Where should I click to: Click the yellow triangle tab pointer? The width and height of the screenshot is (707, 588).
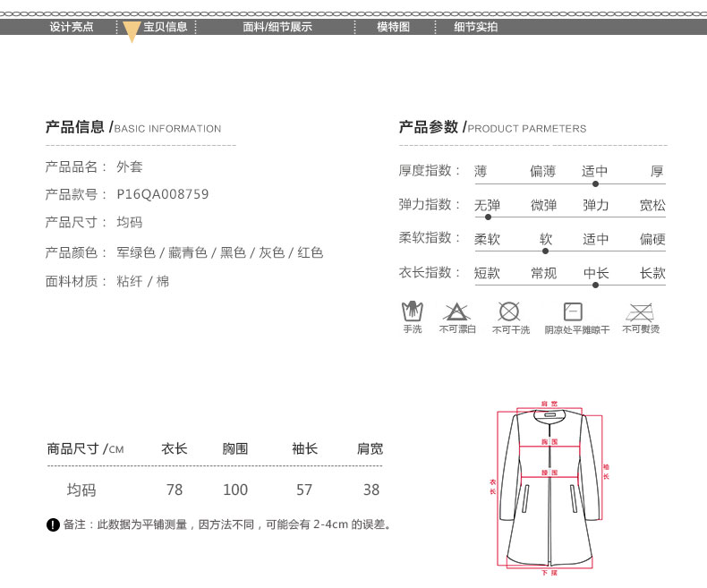pos(132,32)
